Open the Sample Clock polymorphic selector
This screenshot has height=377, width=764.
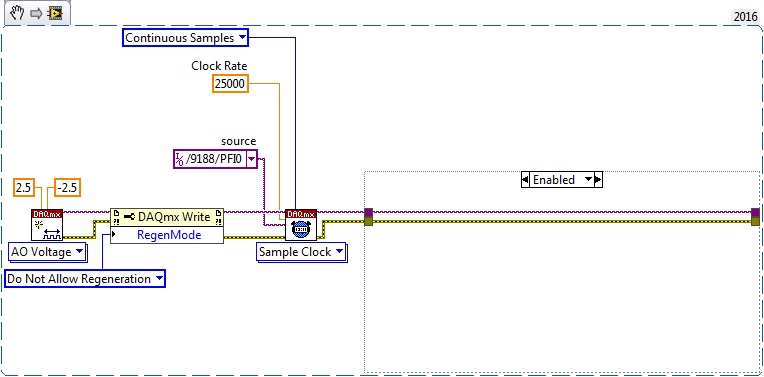302,252
